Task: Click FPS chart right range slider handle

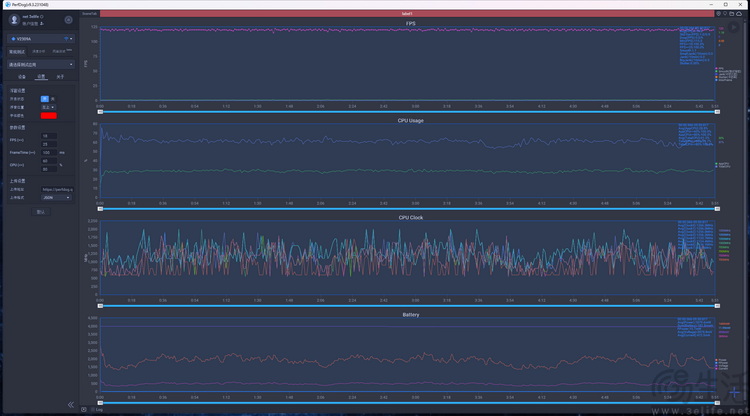Action: 717,112
